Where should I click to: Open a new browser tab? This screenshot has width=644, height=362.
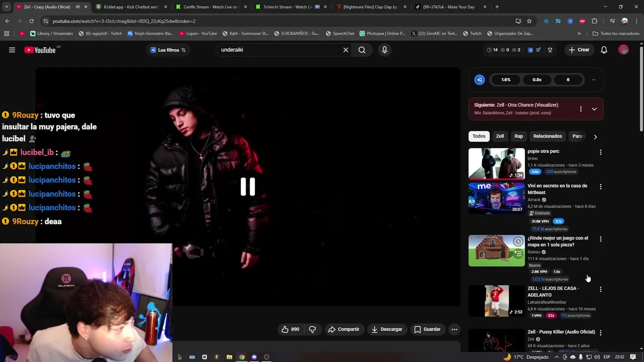click(x=497, y=7)
